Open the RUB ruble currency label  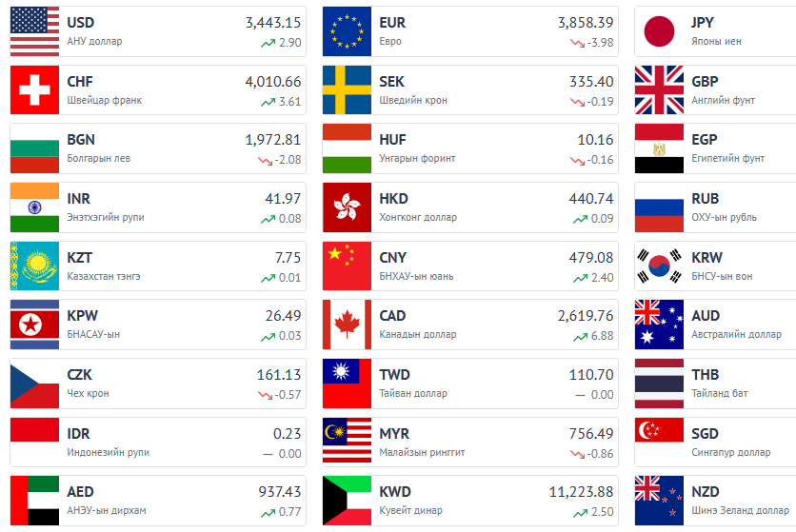(x=706, y=199)
